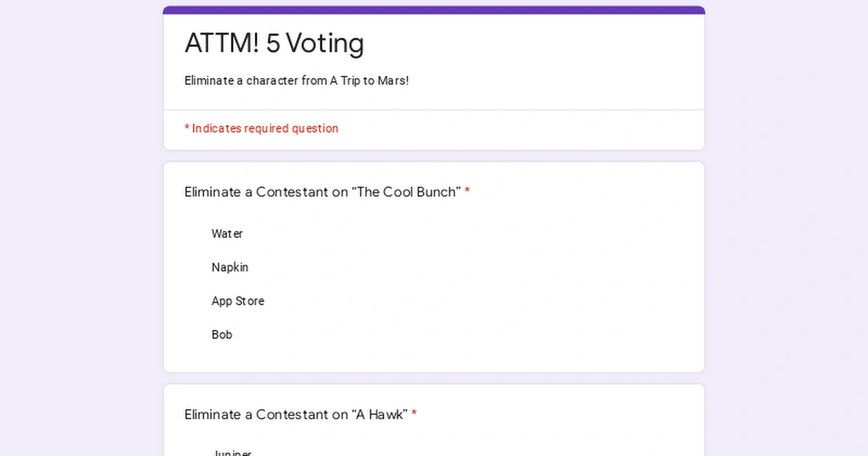Click the Bob answer label
868x456 pixels.
click(x=222, y=334)
